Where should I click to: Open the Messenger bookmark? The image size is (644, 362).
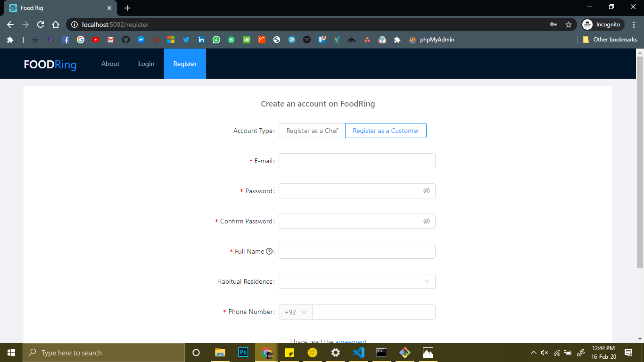pyautogui.click(x=141, y=40)
